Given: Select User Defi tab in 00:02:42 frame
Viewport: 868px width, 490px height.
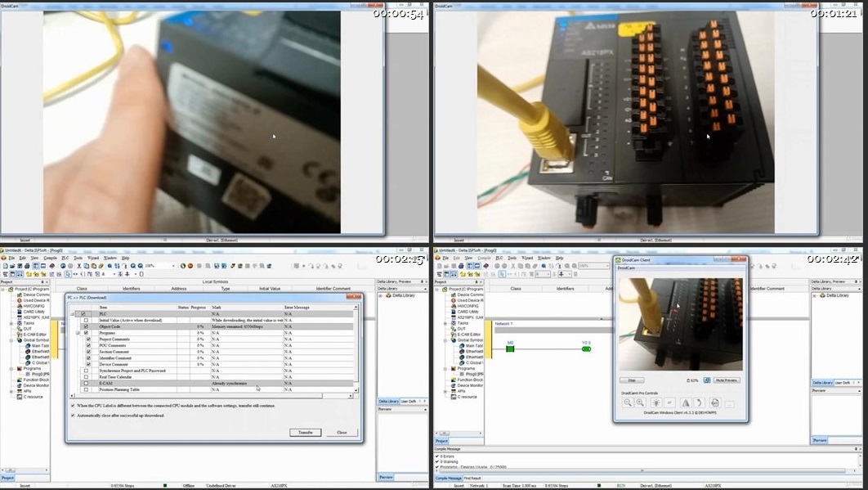Looking at the screenshot, I should tap(843, 383).
